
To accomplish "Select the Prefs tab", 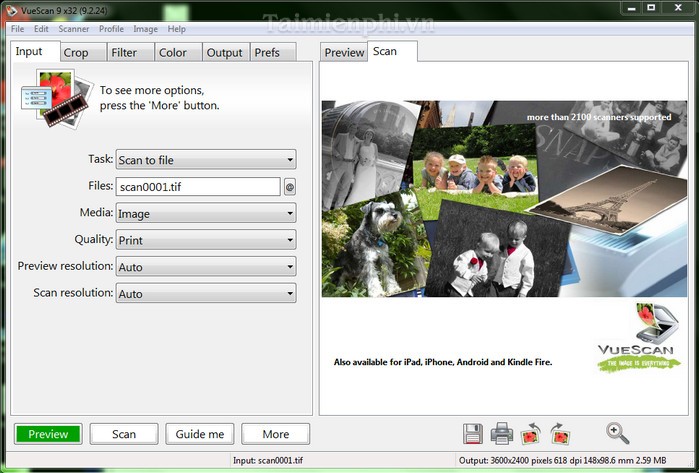I will pos(267,53).
